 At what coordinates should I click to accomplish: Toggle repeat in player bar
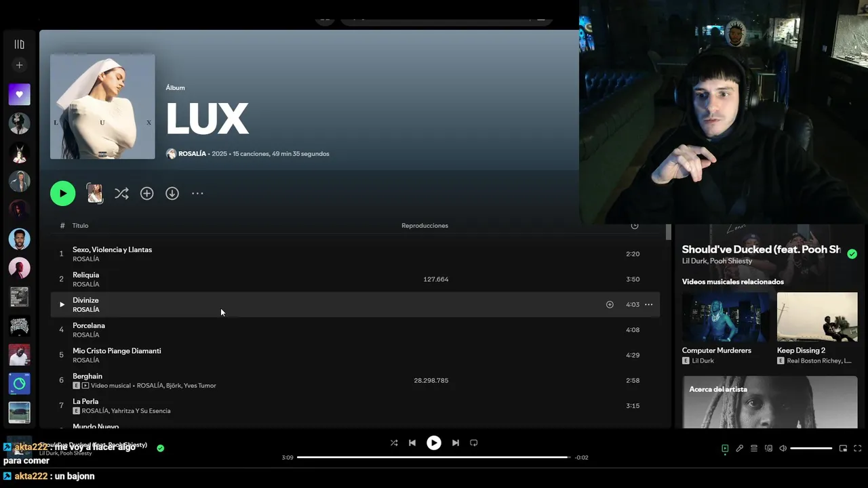474,443
